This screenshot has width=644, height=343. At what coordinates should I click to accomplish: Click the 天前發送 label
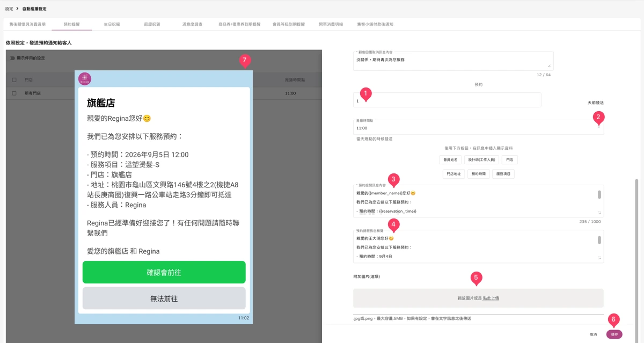point(596,102)
